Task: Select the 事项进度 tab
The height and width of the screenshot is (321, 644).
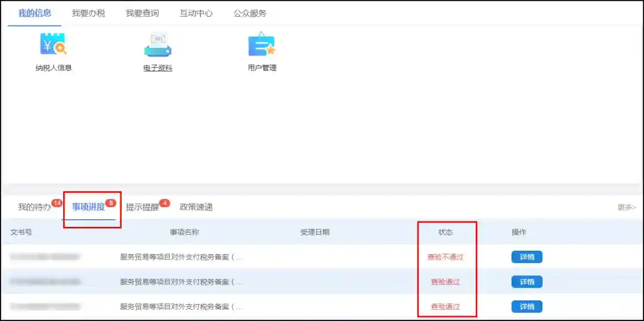Action: click(x=89, y=207)
